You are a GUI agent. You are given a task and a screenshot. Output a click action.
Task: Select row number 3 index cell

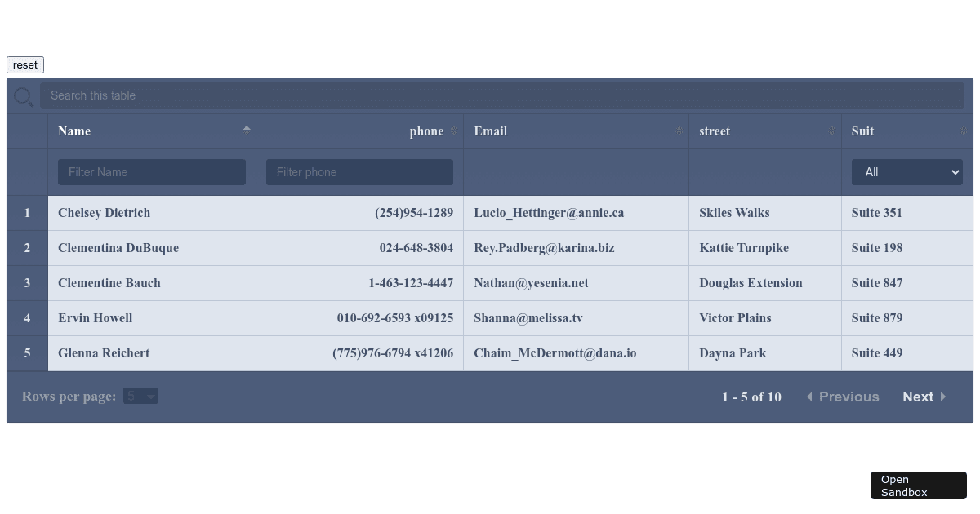click(27, 283)
